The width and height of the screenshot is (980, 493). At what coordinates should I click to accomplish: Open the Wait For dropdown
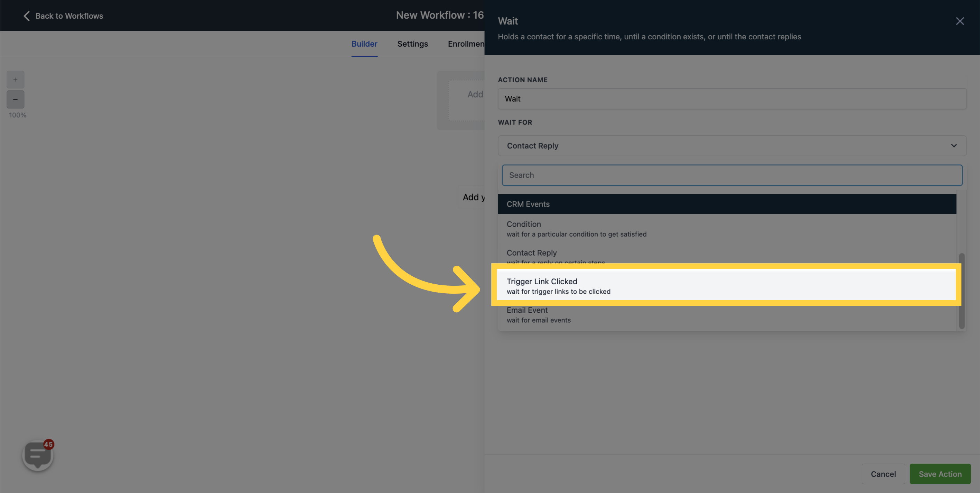tap(731, 145)
